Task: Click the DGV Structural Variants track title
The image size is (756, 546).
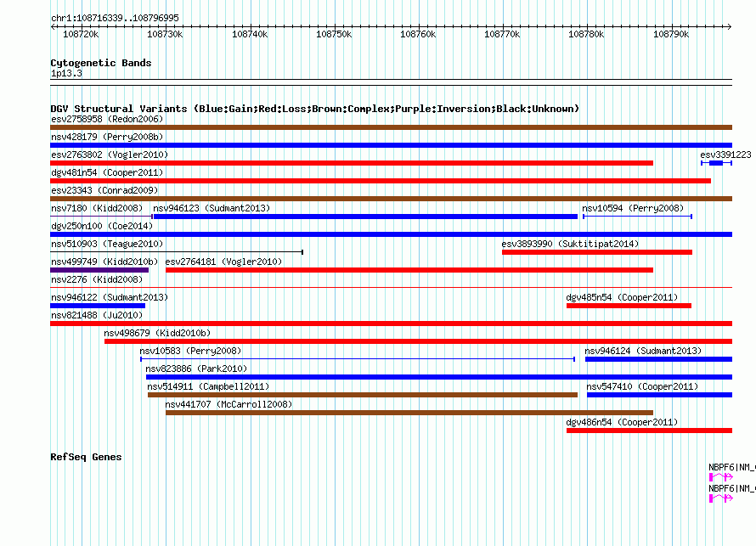Action: 315,109
